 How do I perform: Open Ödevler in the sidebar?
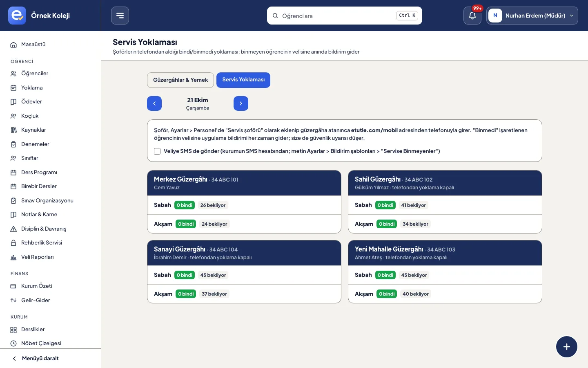click(51, 102)
